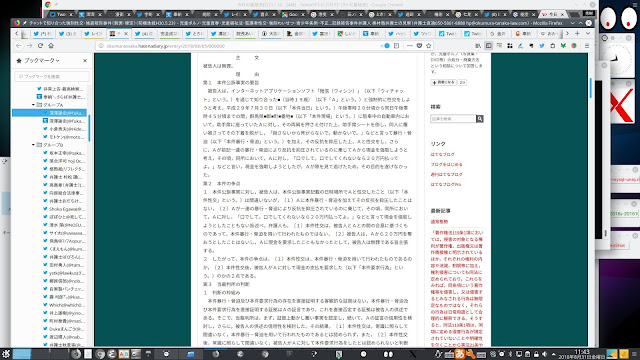Bookmark this page with star icon
The image size is (640, 360).
(429, 46)
